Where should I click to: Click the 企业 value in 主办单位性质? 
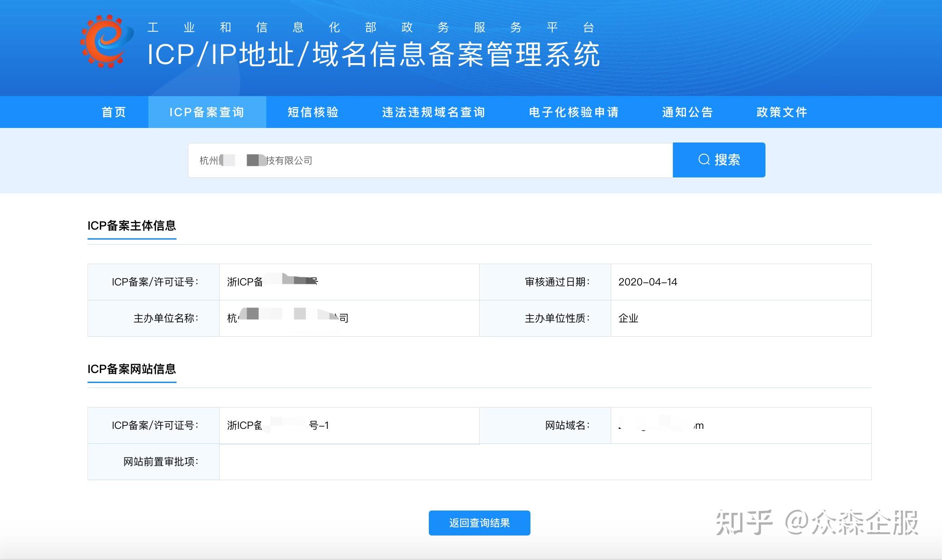pos(628,318)
